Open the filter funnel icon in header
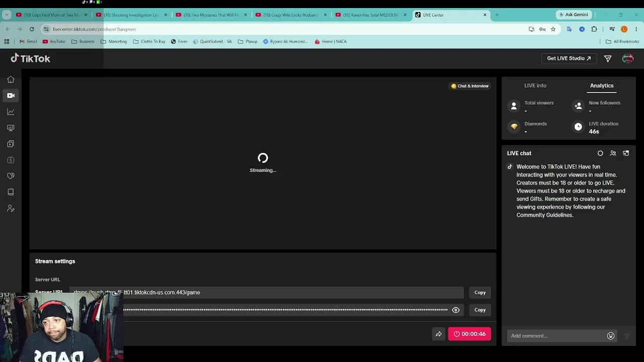644x362 pixels. [608, 59]
